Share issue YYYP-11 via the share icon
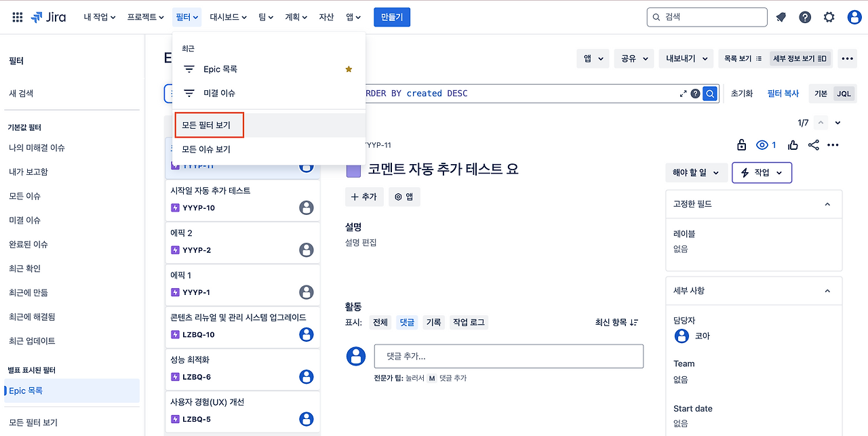This screenshot has width=868, height=436. click(812, 144)
